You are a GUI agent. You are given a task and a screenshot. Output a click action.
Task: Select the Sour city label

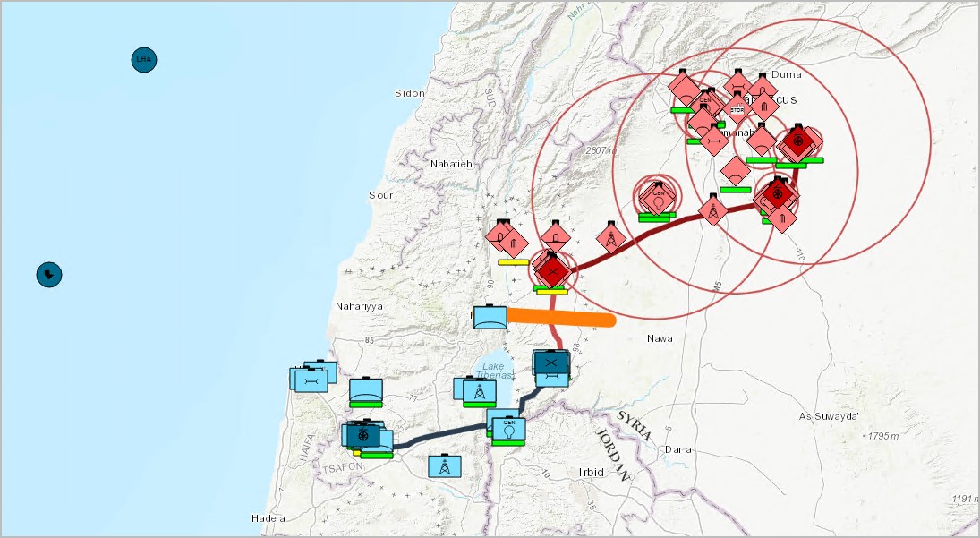pos(380,195)
